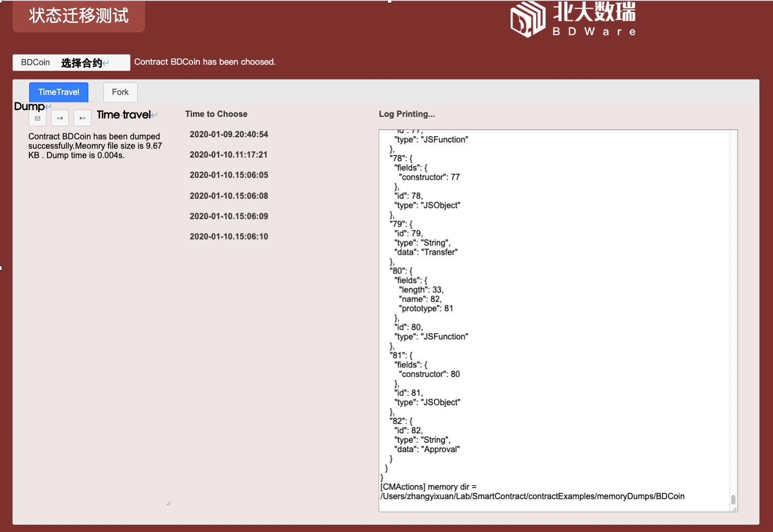Click the BDWare cube logo

coord(527,20)
